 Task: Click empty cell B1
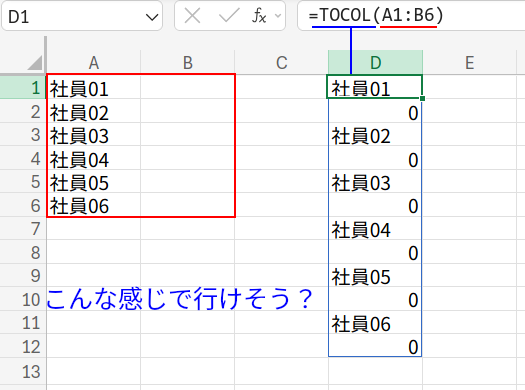point(188,87)
